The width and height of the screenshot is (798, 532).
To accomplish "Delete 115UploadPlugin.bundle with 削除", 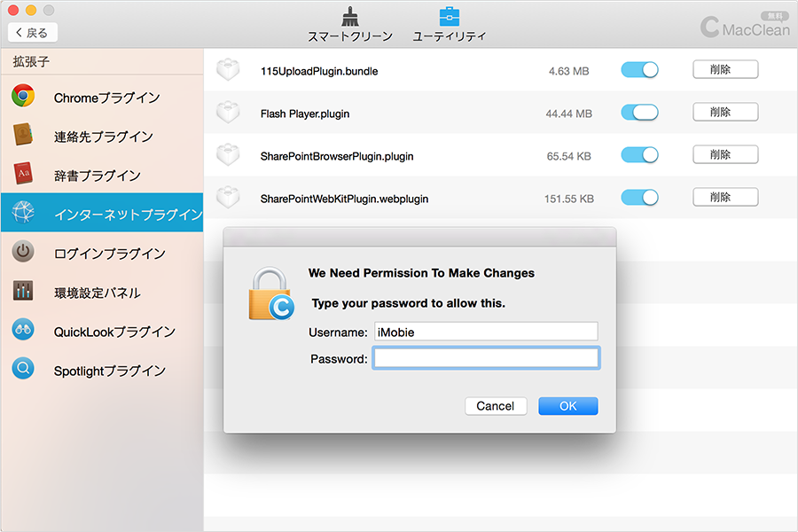I will pyautogui.click(x=725, y=69).
